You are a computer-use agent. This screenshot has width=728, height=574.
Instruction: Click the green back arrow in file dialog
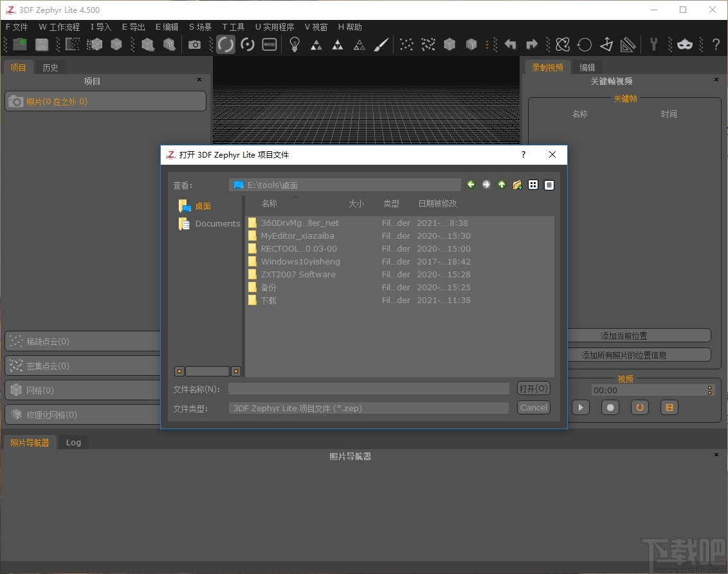(471, 185)
